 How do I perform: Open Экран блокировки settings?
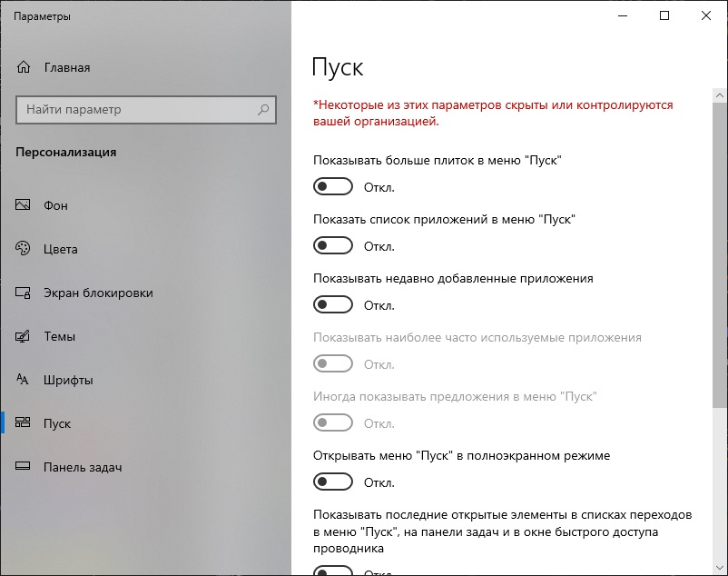(x=98, y=293)
